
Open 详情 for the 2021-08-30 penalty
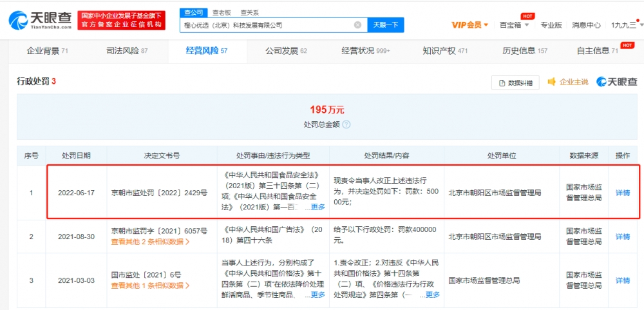(x=623, y=237)
